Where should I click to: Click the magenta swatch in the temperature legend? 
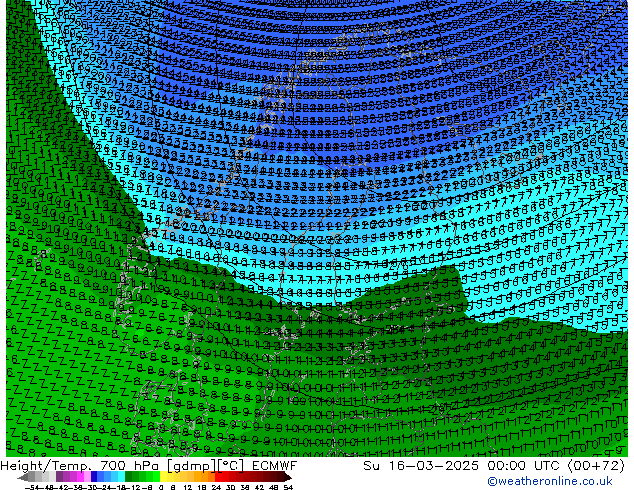coord(80,476)
